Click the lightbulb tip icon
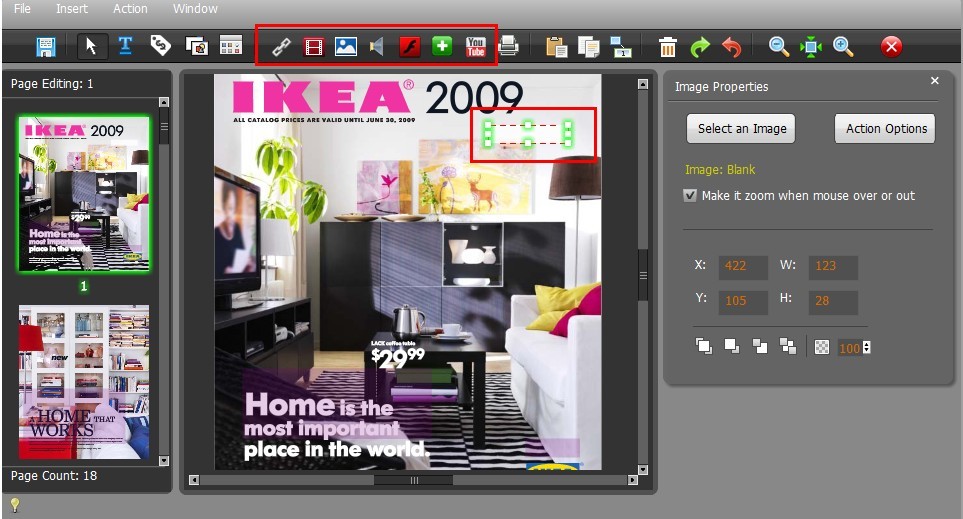This screenshot has height=519, width=963. coord(15,505)
